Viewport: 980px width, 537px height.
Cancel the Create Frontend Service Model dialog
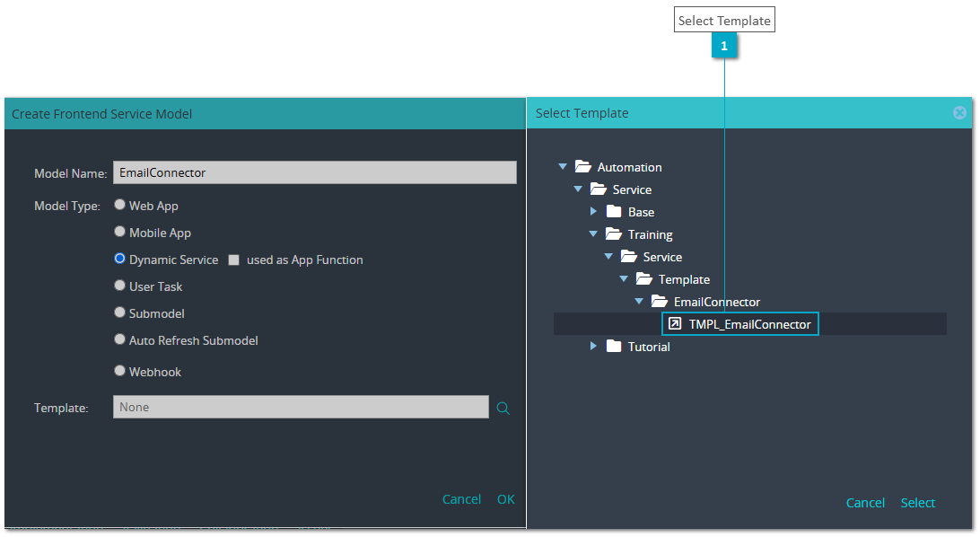point(462,499)
